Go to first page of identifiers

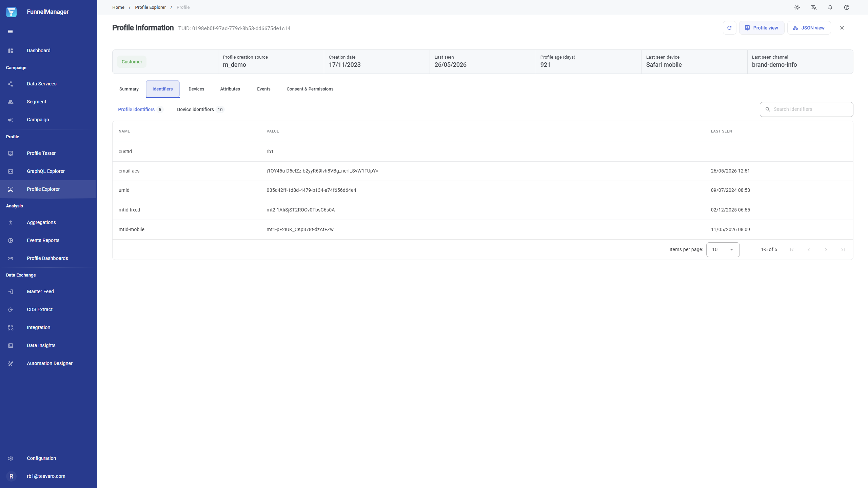coord(792,250)
